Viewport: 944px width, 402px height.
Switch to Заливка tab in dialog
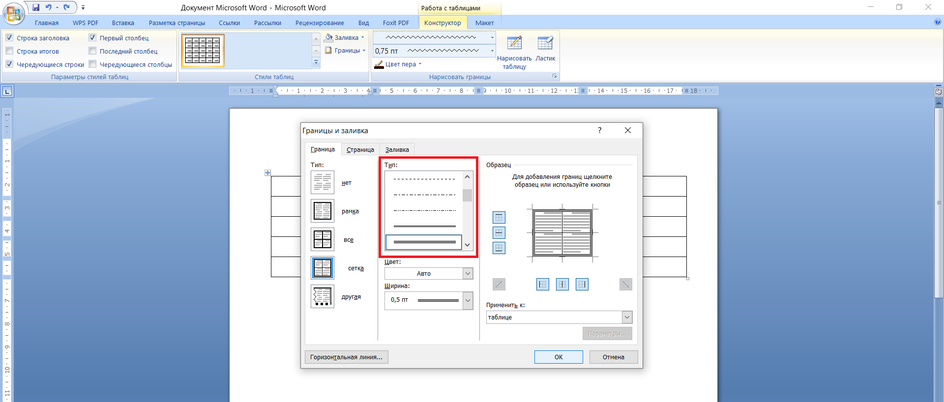coord(397,149)
